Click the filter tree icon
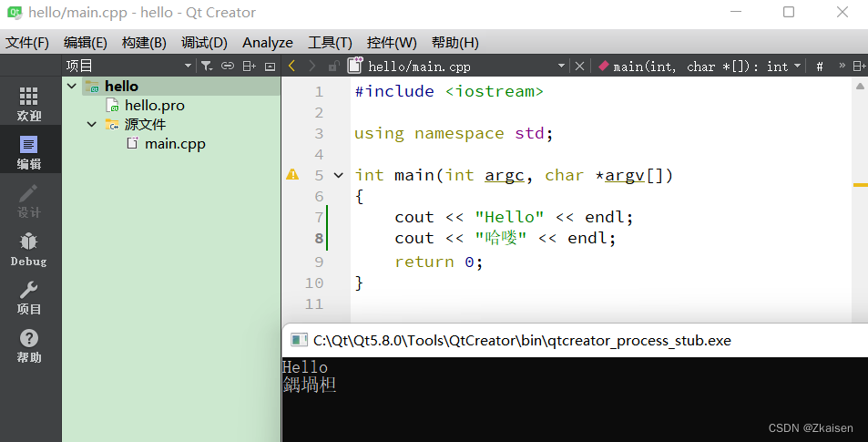Viewport: 868px width, 442px height. click(207, 67)
